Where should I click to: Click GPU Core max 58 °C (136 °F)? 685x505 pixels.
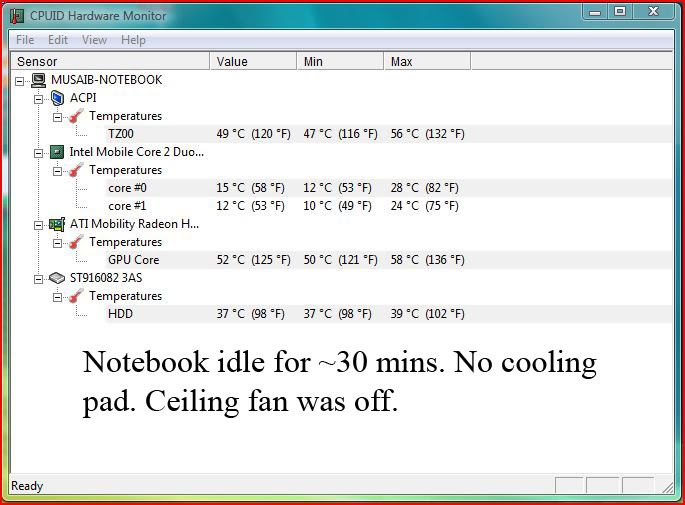(427, 260)
